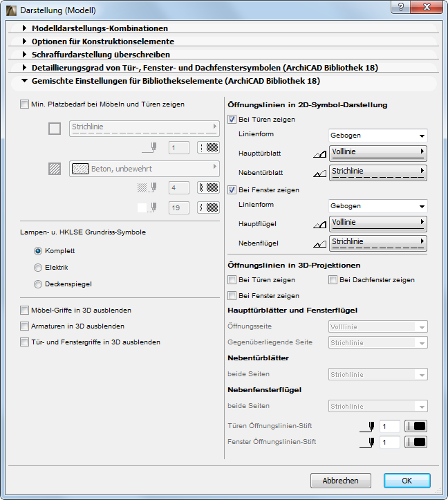Collapse Gemischte Einstellungen für Bibliothekselemente panel
448x500 pixels.
(x=24, y=81)
